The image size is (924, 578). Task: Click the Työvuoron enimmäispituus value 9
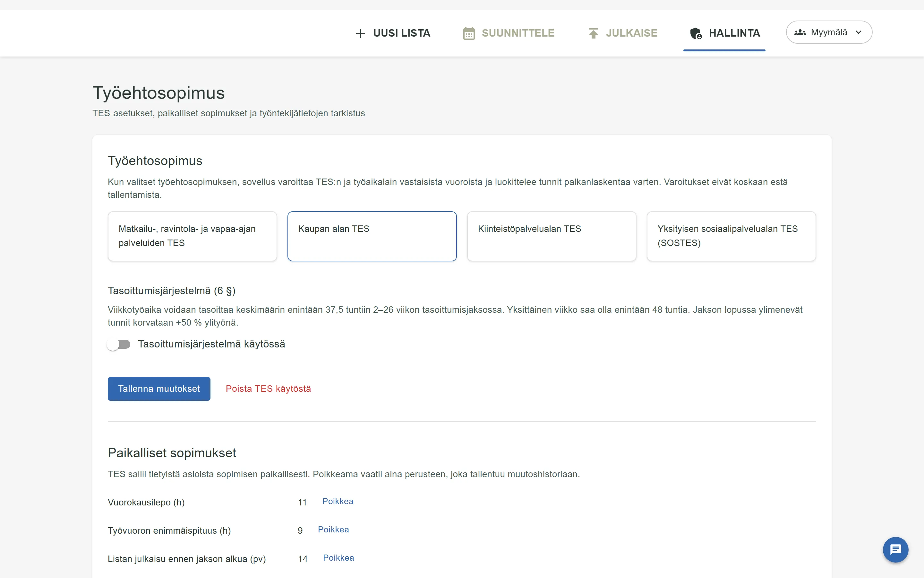click(300, 530)
